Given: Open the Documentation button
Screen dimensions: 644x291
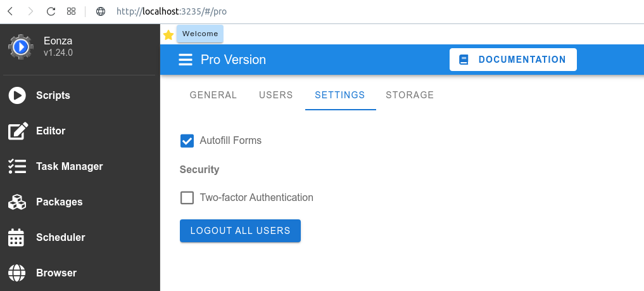Looking at the screenshot, I should [x=513, y=60].
